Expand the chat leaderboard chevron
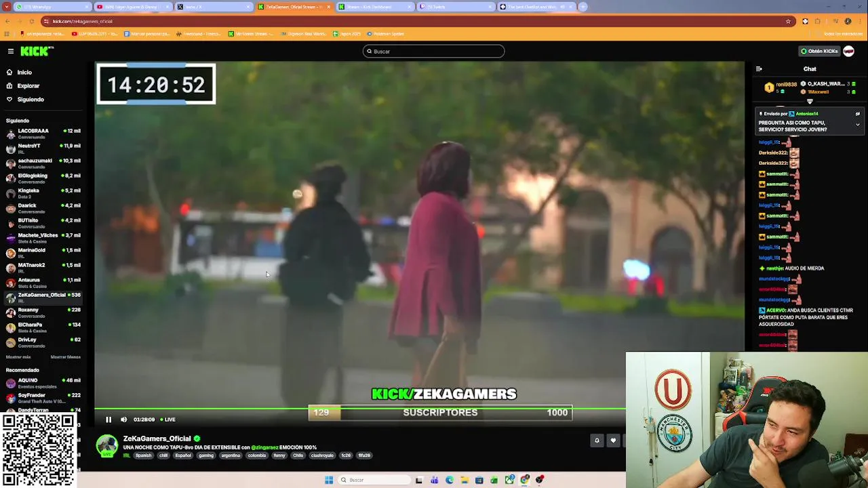 pyautogui.click(x=810, y=101)
